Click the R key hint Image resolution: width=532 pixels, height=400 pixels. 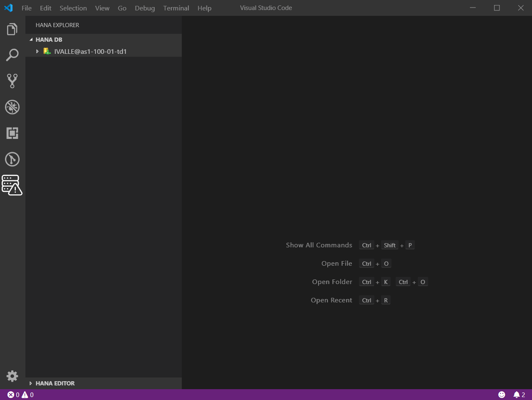(x=386, y=300)
